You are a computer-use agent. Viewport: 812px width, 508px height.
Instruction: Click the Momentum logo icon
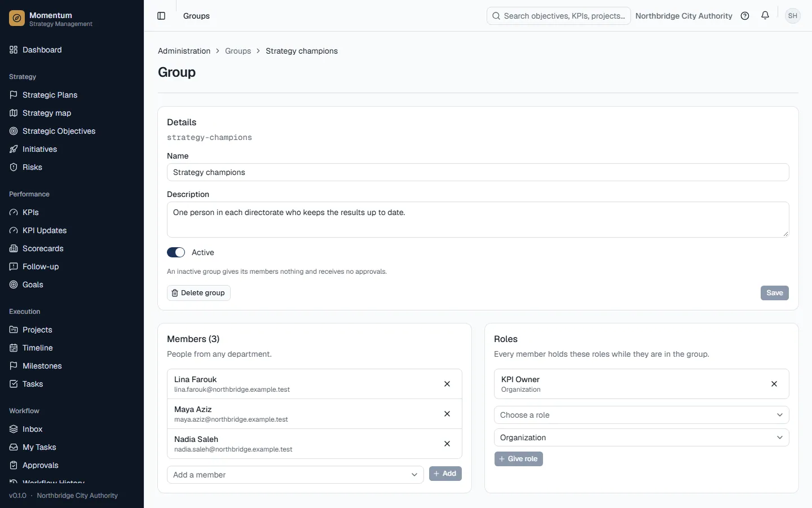coord(17,19)
